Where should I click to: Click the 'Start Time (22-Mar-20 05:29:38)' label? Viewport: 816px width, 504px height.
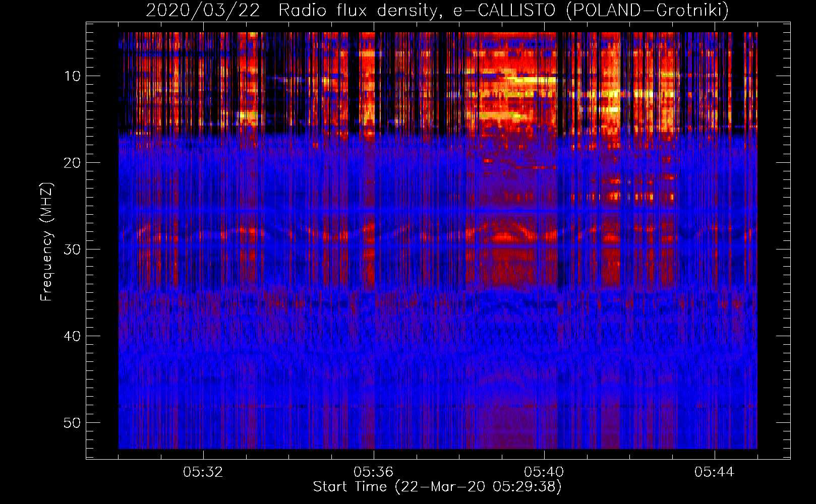pos(437,487)
